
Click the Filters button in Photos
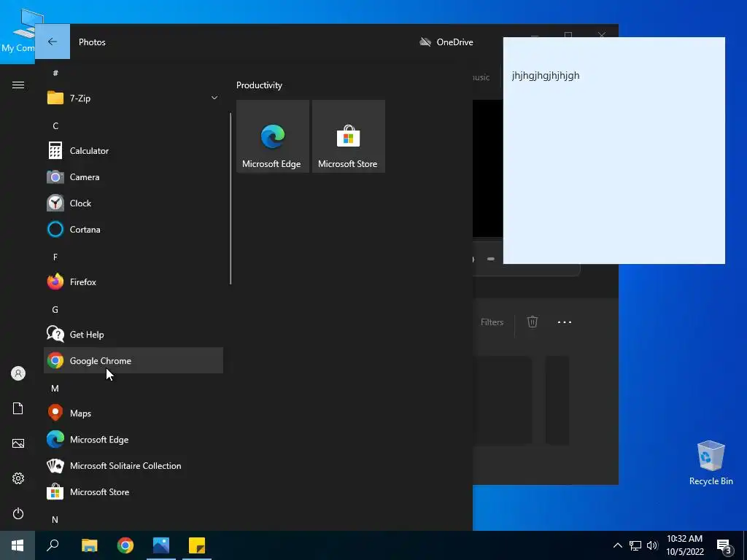492,322
